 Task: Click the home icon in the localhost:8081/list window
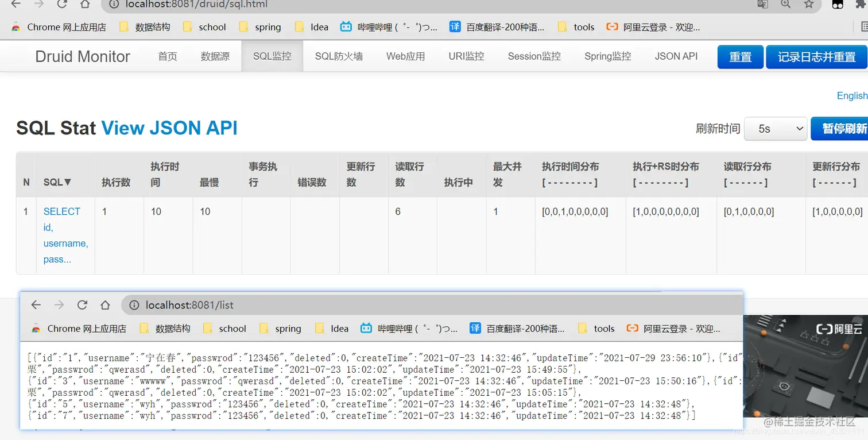105,305
